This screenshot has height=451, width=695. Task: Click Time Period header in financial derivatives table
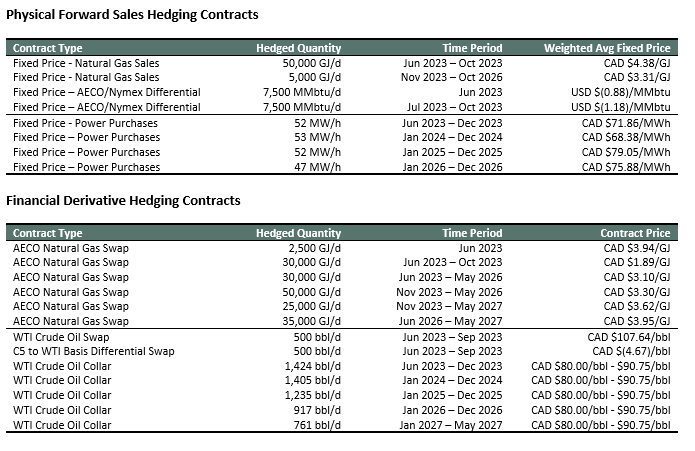click(x=472, y=233)
